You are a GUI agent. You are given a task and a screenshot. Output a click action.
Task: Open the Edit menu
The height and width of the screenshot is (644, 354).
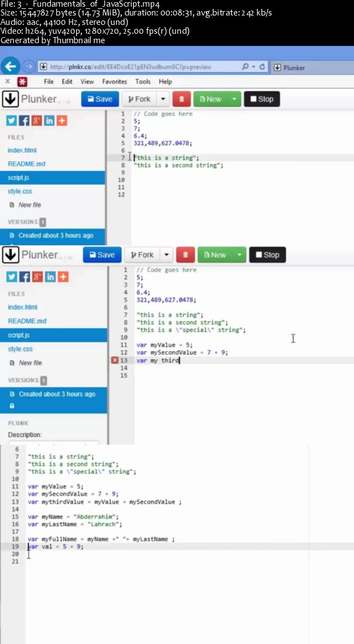(x=67, y=81)
